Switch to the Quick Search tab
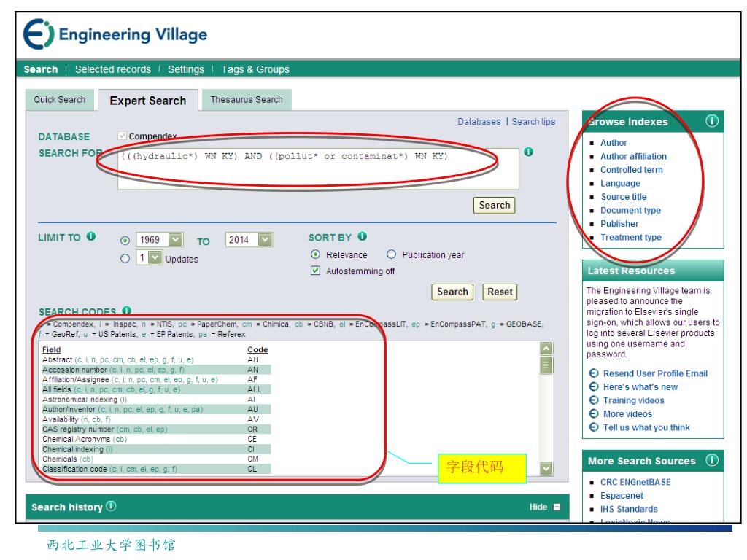 click(x=60, y=99)
